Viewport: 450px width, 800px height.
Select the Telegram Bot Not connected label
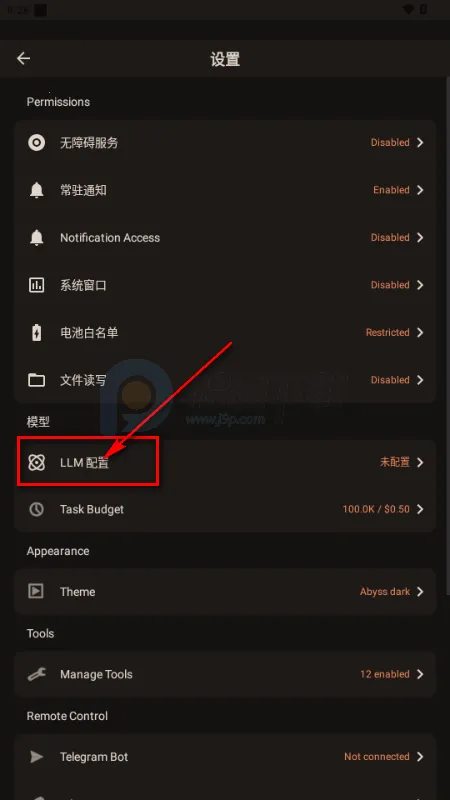pyautogui.click(x=377, y=757)
